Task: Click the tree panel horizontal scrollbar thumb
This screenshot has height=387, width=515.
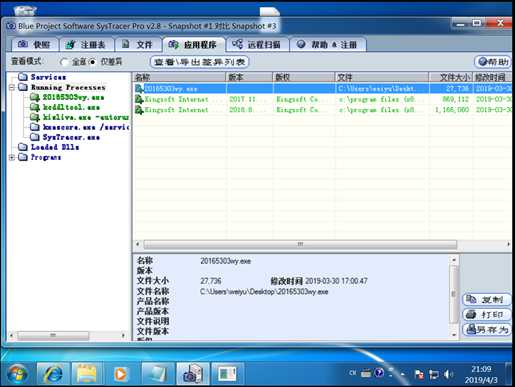Action: (53, 335)
